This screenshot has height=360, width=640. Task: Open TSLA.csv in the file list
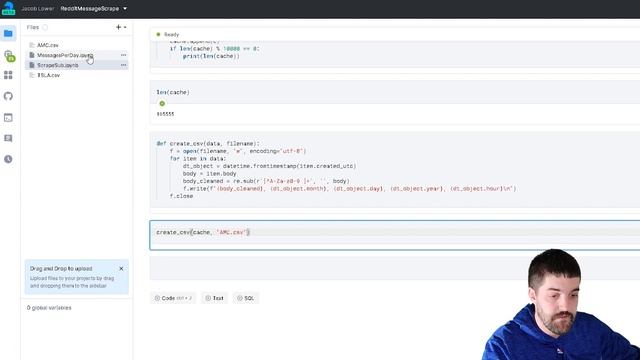tap(49, 76)
